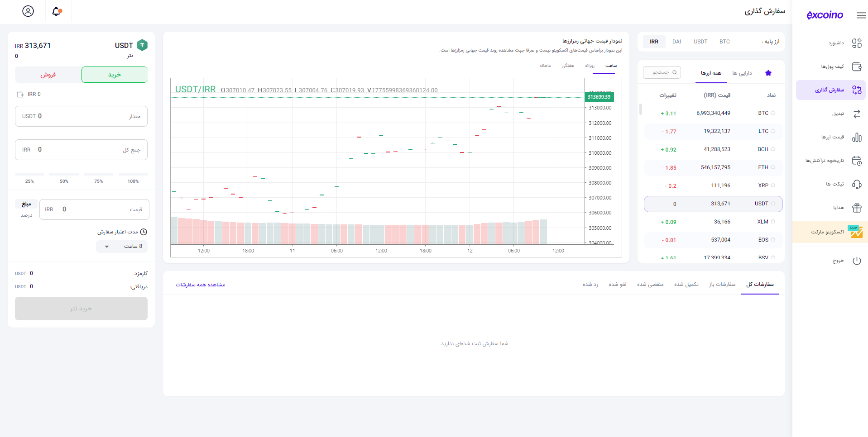This screenshot has width=868, height=437.
Task: Click the excoino logo
Action: [825, 15]
